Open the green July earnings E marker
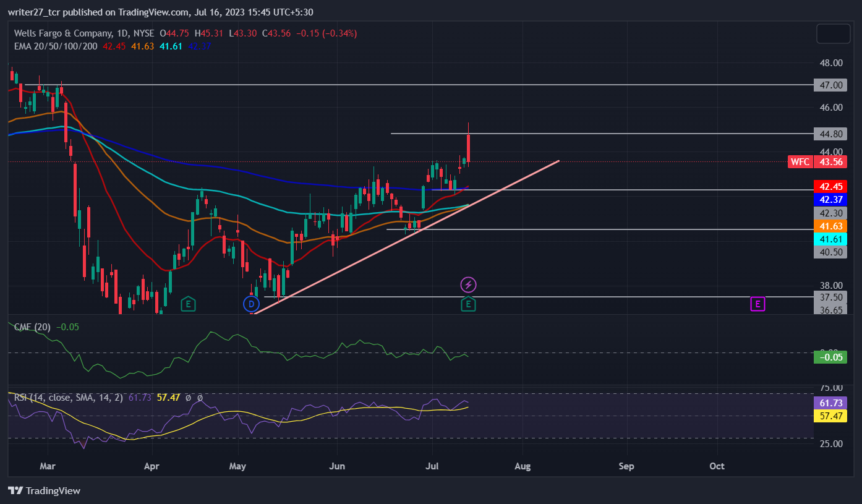This screenshot has height=504, width=862. point(469,304)
